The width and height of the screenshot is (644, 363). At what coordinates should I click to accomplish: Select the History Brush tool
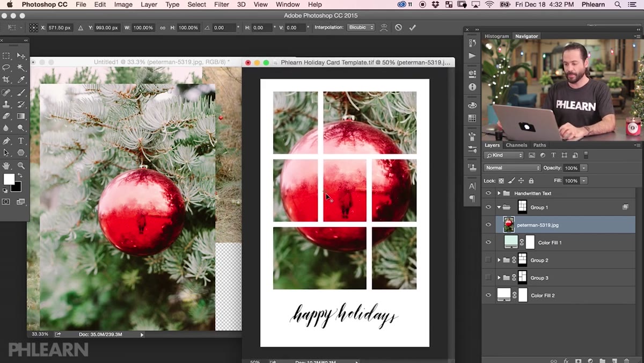(x=21, y=104)
